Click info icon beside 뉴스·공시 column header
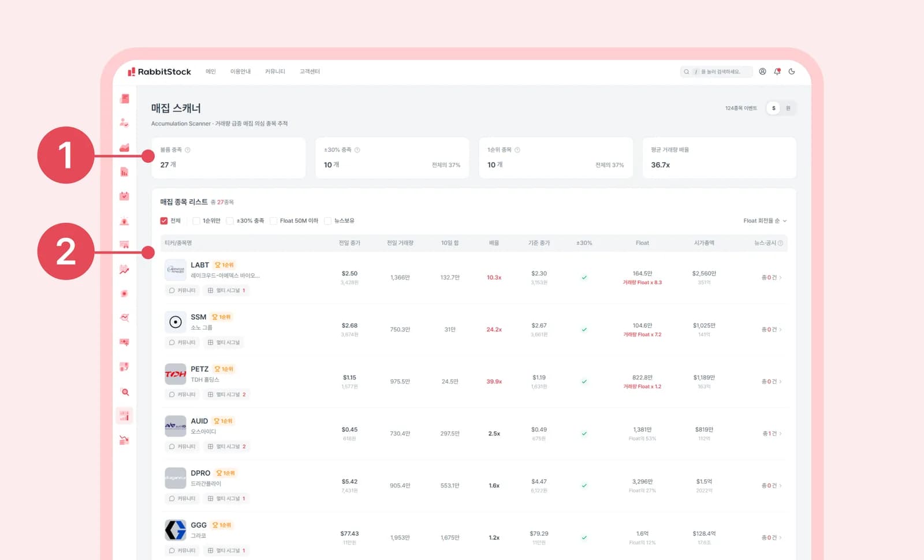 [781, 243]
